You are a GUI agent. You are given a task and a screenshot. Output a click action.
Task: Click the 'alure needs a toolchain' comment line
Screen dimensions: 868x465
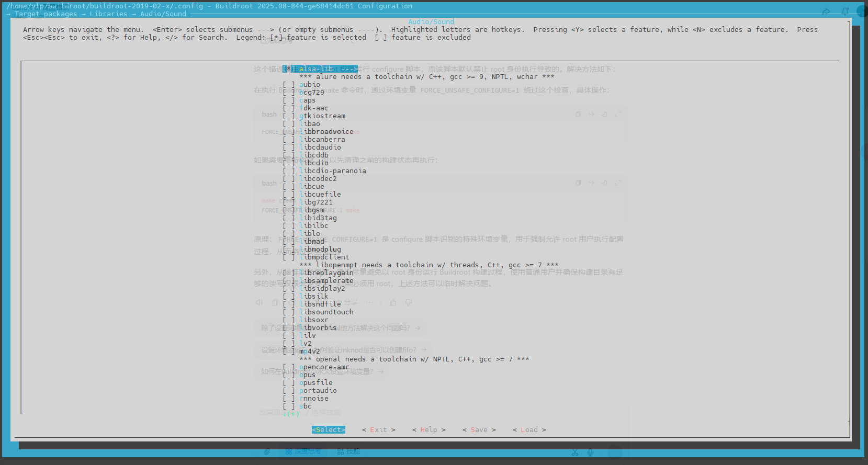coord(427,76)
